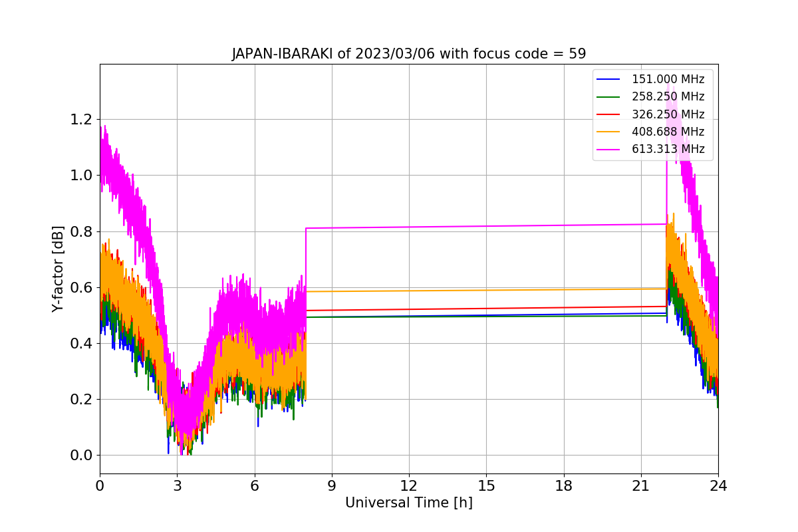This screenshot has width=798, height=532.
Task: Click the 12 x-axis tick label
Action: pyautogui.click(x=409, y=486)
